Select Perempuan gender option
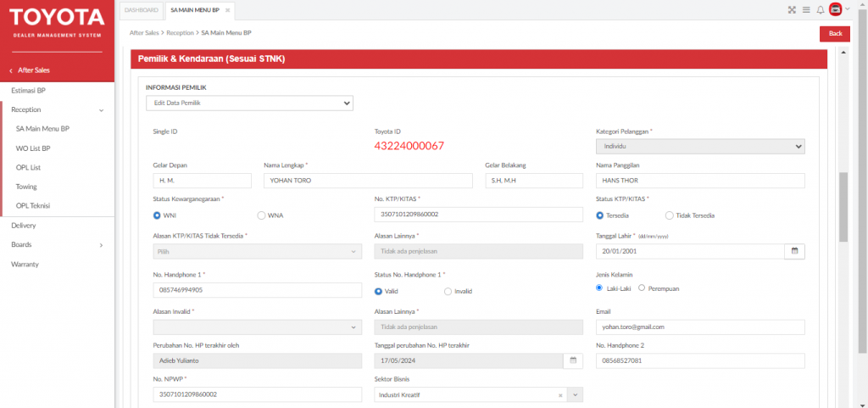Image resolution: width=868 pixels, height=408 pixels. pos(642,288)
